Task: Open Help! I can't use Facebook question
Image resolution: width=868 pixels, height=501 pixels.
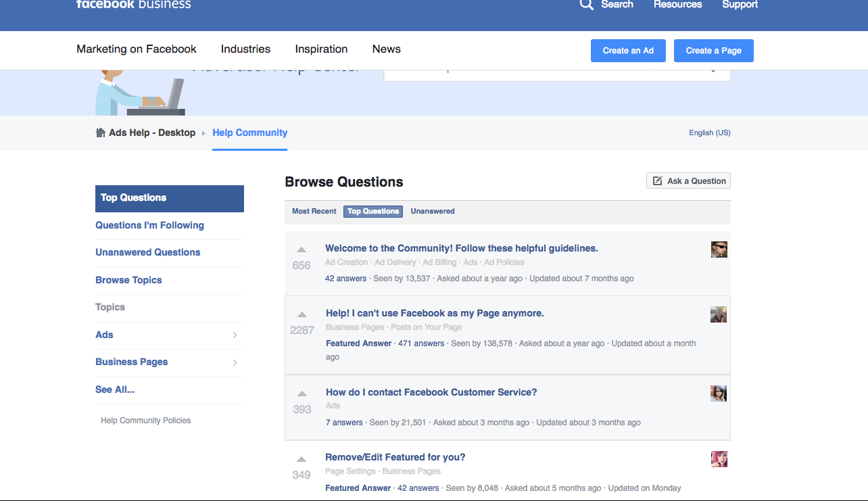Action: click(x=435, y=313)
